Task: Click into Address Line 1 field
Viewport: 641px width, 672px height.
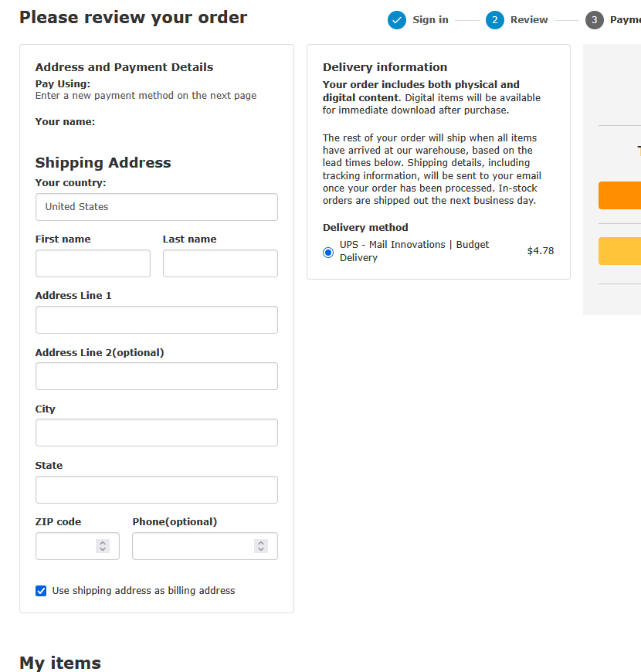Action: (x=157, y=320)
